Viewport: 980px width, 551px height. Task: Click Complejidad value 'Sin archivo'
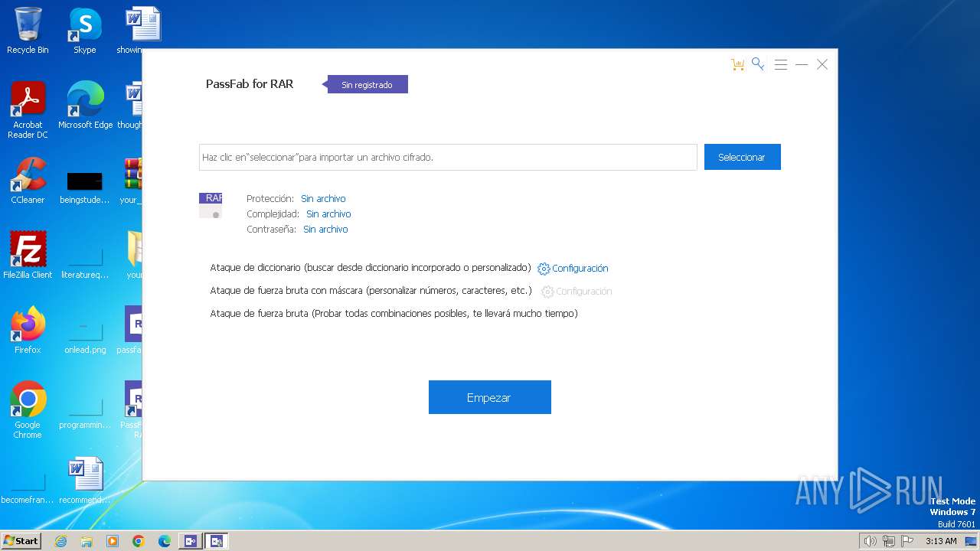(x=328, y=214)
